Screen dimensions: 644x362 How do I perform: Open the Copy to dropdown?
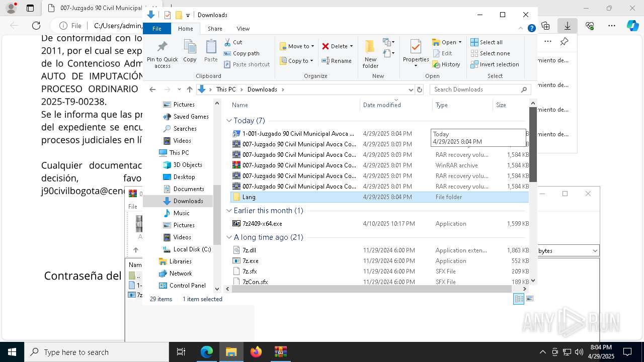297,61
